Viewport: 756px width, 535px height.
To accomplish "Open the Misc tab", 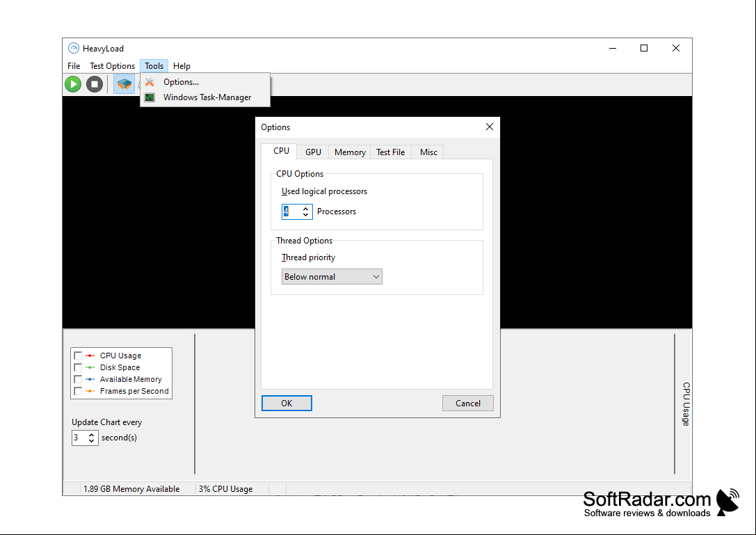I will [428, 152].
